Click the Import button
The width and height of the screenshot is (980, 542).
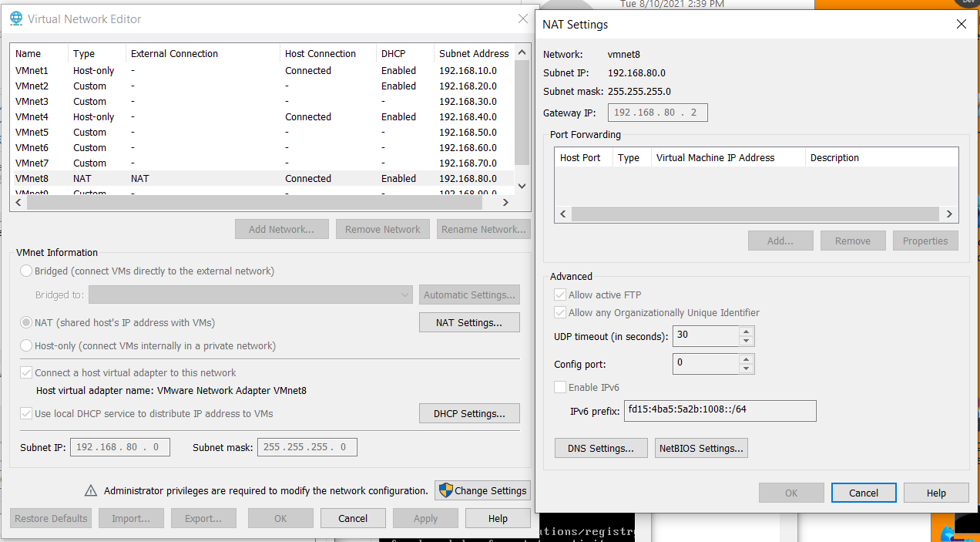pyautogui.click(x=131, y=518)
